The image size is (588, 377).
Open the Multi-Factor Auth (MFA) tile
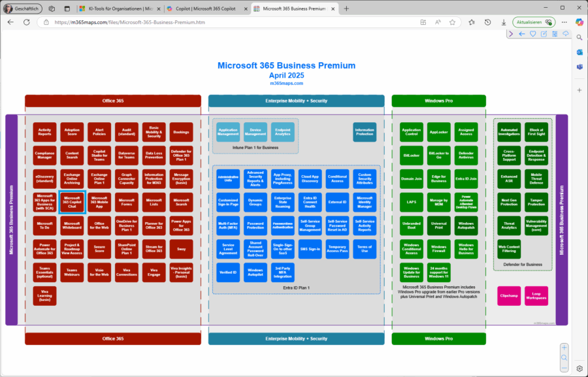click(228, 225)
